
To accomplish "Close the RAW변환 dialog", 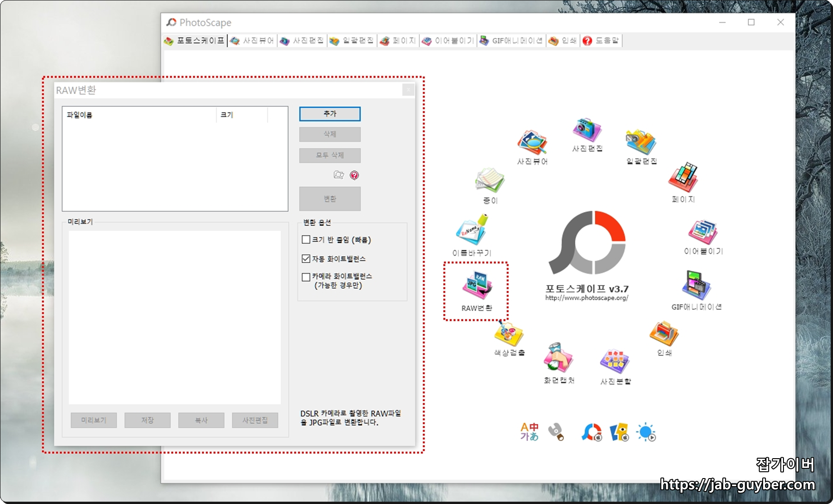I will (408, 90).
